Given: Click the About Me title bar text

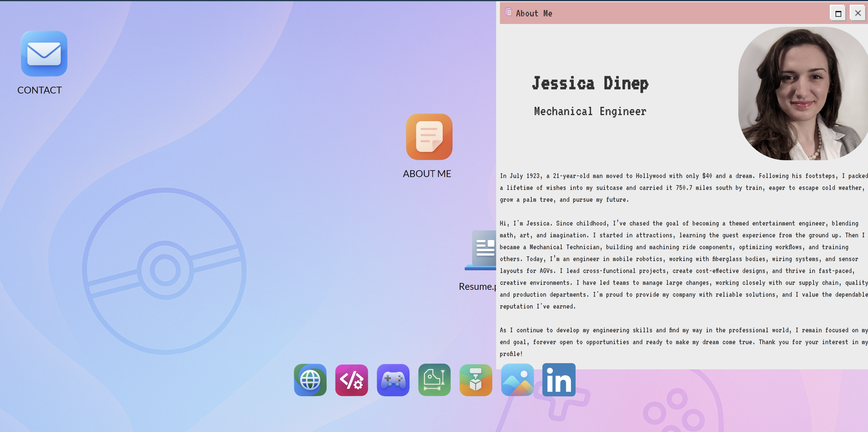Looking at the screenshot, I should [x=534, y=14].
